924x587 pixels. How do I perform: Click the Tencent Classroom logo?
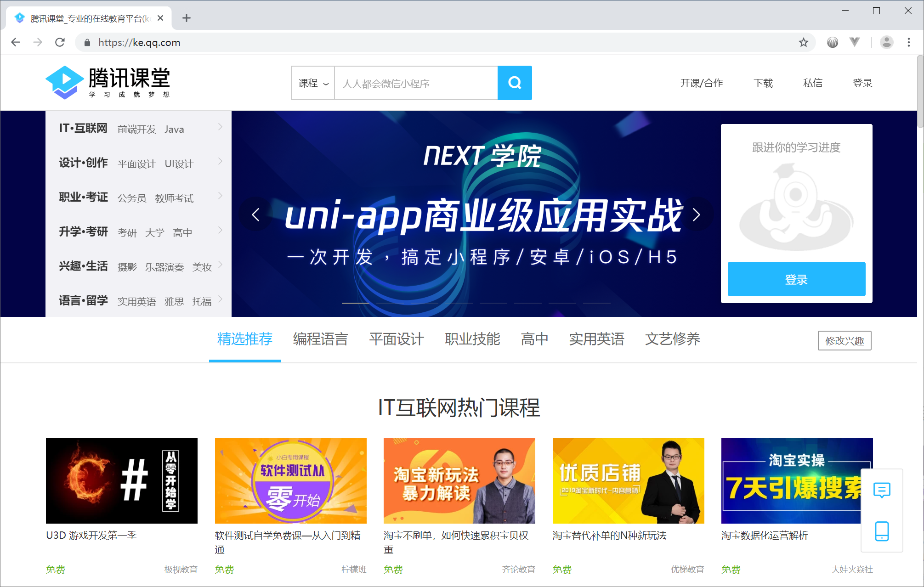(x=108, y=82)
